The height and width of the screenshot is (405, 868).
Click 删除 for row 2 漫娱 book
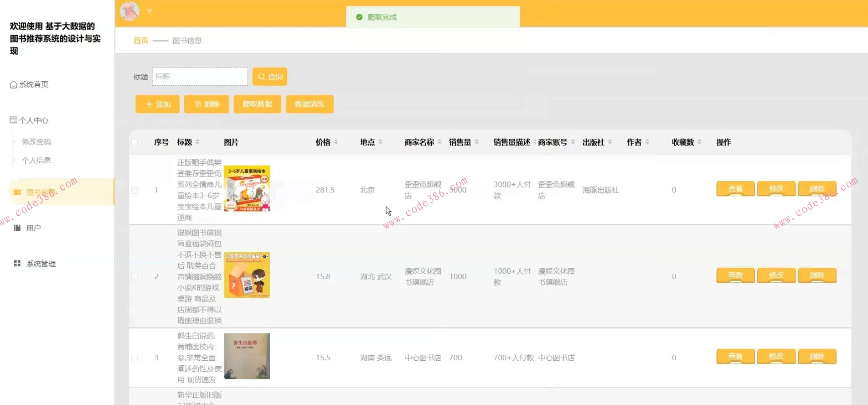817,275
